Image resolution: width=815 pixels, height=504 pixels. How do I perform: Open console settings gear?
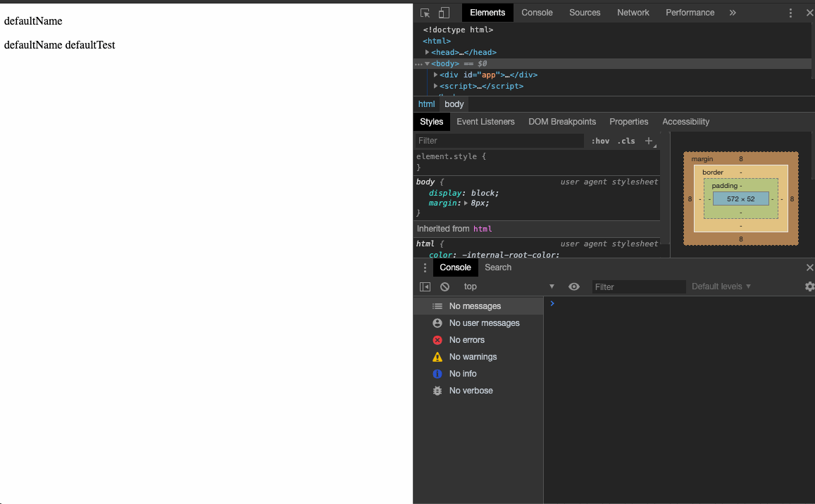point(809,286)
